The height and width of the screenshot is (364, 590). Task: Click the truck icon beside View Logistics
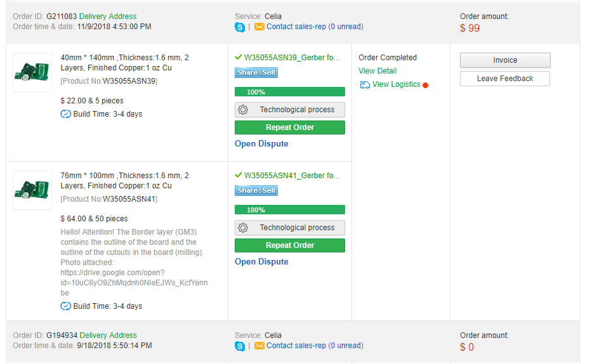364,85
